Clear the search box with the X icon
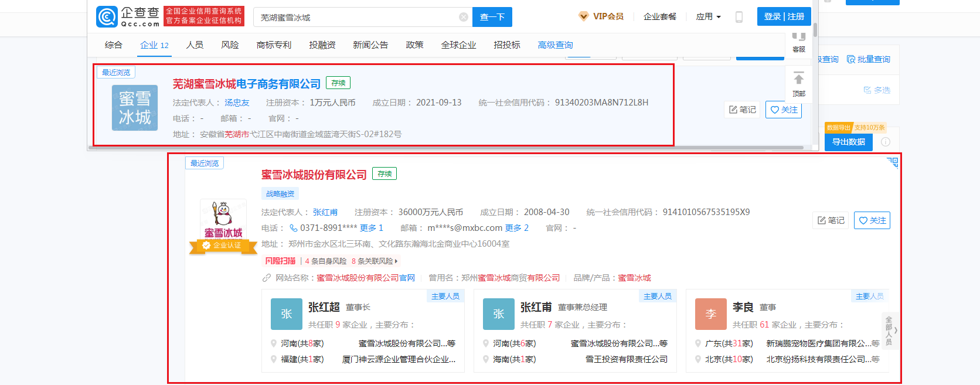980x385 pixels. tap(464, 17)
